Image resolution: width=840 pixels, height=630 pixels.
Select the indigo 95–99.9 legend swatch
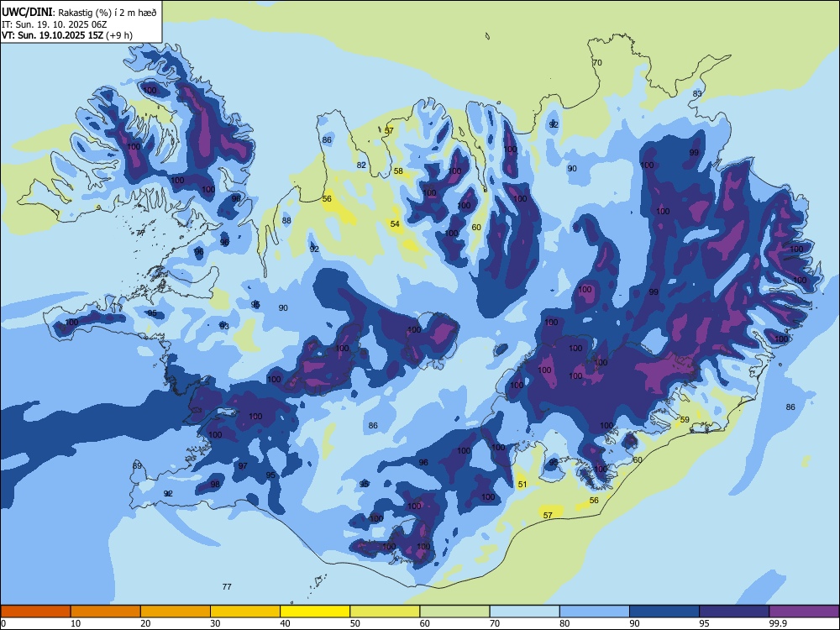[x=734, y=612]
